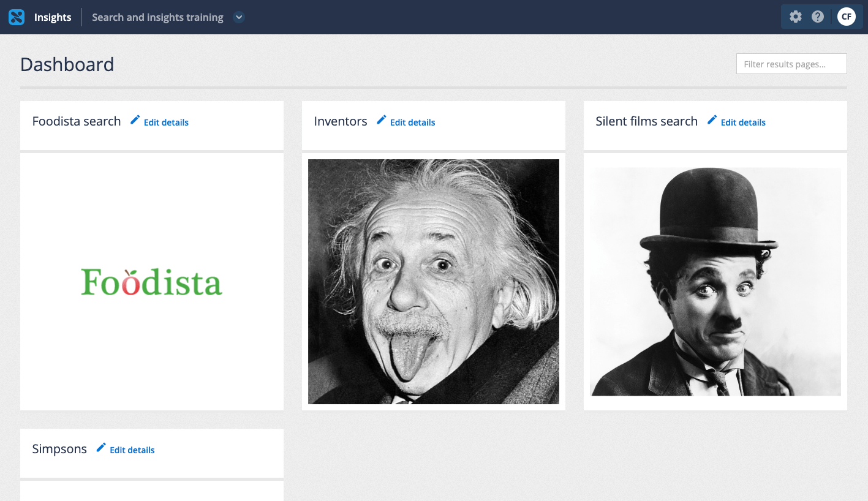Click the Dashboard page title
Viewport: 868px width, 501px height.
(x=67, y=64)
